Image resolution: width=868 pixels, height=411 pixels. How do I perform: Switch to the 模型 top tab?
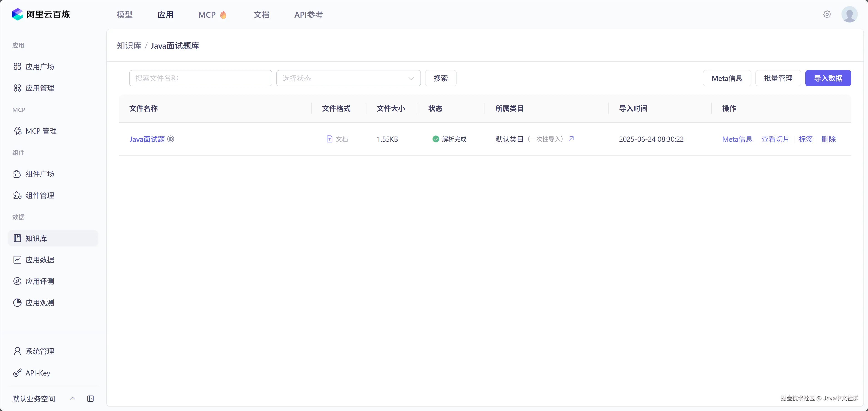(x=124, y=15)
